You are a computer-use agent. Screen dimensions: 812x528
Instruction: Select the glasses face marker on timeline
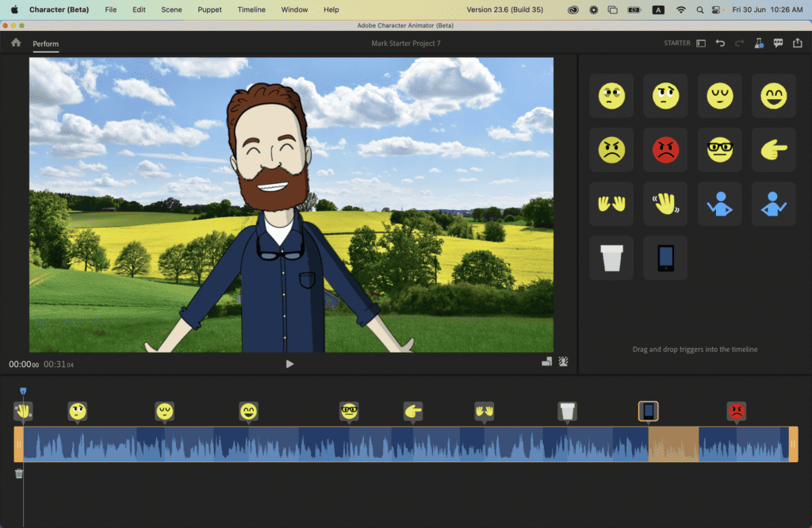pos(349,411)
